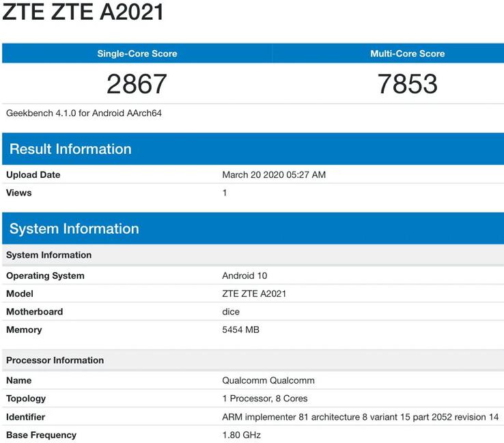Click the Views row label

pyautogui.click(x=19, y=193)
